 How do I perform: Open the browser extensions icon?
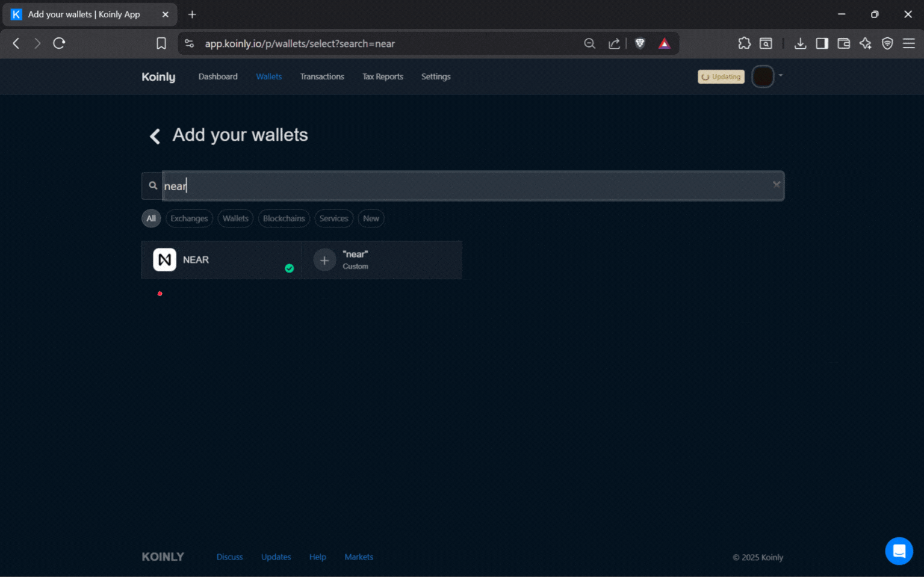(x=744, y=43)
